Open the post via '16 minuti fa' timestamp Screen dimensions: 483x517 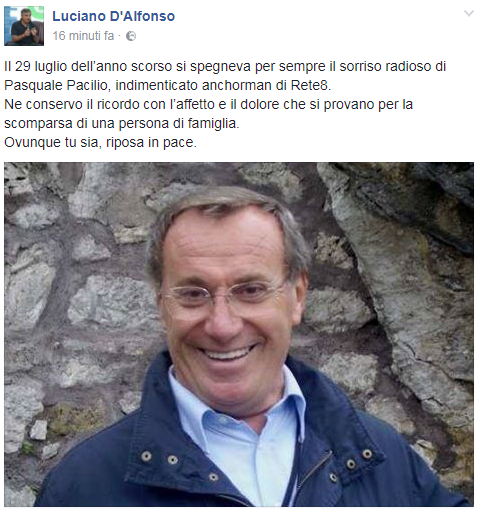(x=83, y=36)
